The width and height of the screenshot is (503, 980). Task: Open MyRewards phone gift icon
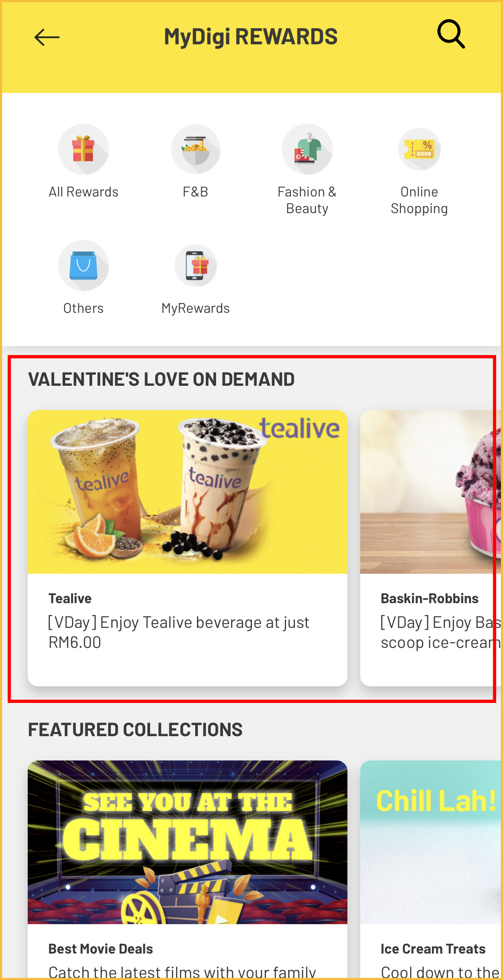pyautogui.click(x=196, y=266)
